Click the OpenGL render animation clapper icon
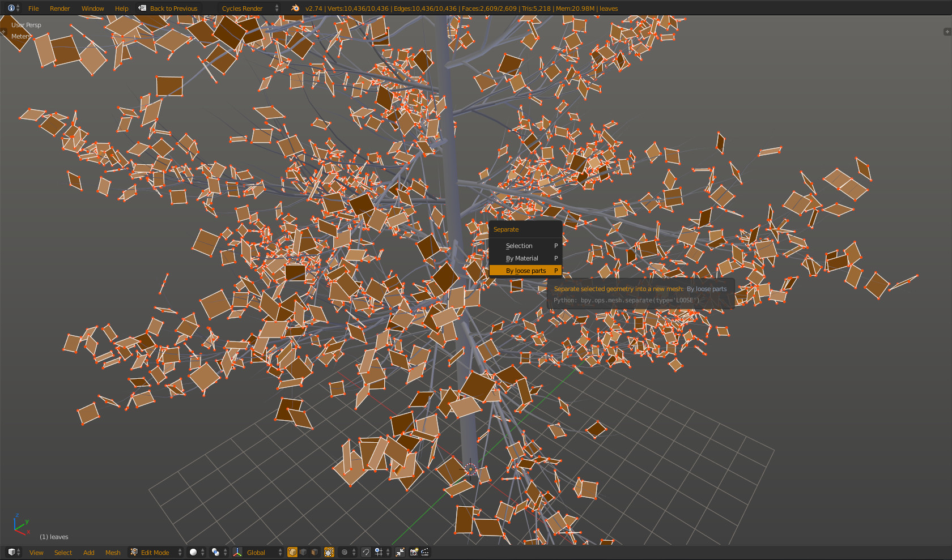The image size is (952, 560). [x=425, y=552]
